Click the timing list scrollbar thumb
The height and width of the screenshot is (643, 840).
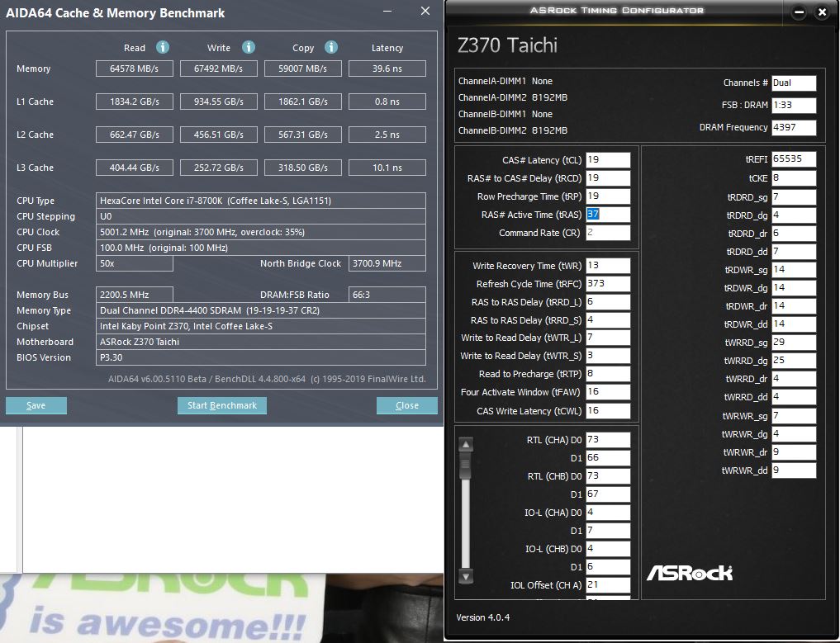click(466, 465)
